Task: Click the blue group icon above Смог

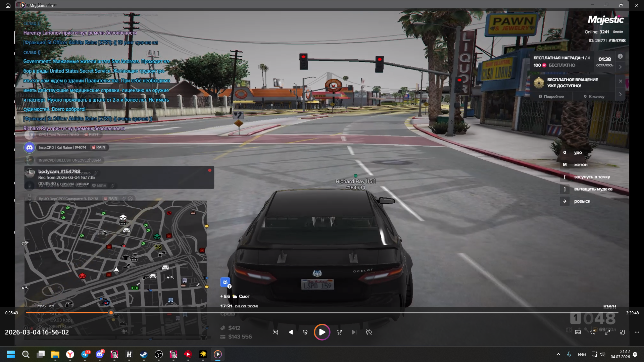Action: (225, 282)
